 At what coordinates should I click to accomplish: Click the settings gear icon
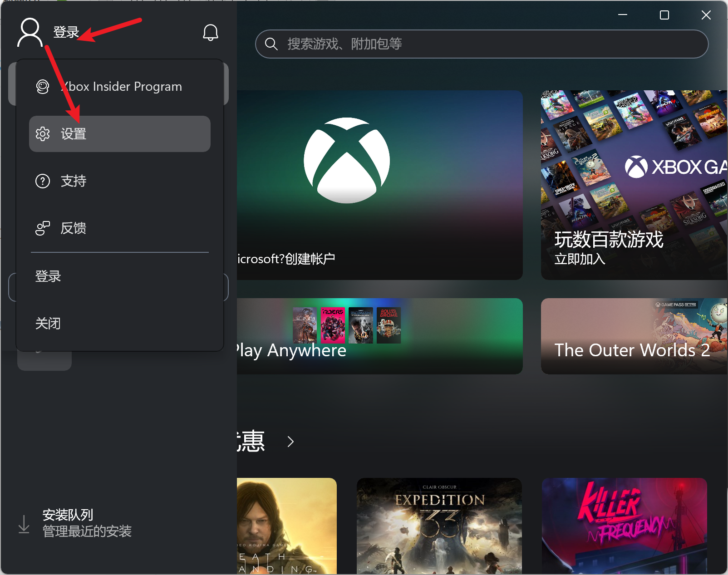43,134
